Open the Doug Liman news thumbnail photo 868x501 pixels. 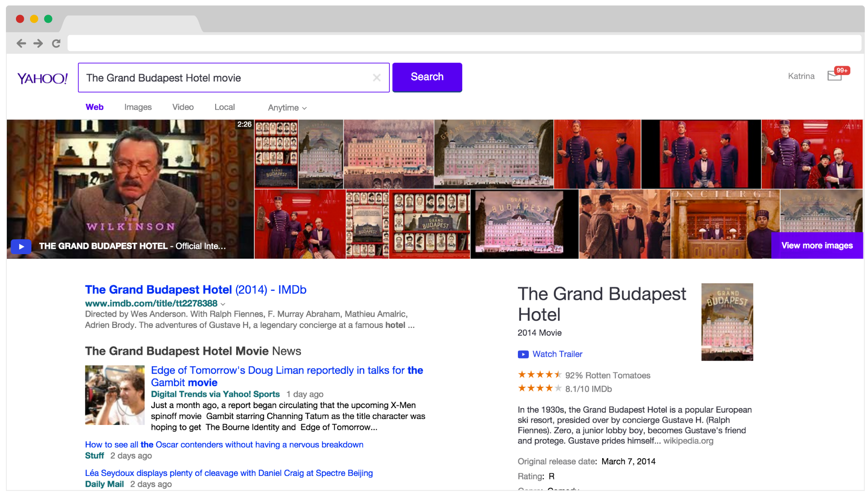click(114, 395)
